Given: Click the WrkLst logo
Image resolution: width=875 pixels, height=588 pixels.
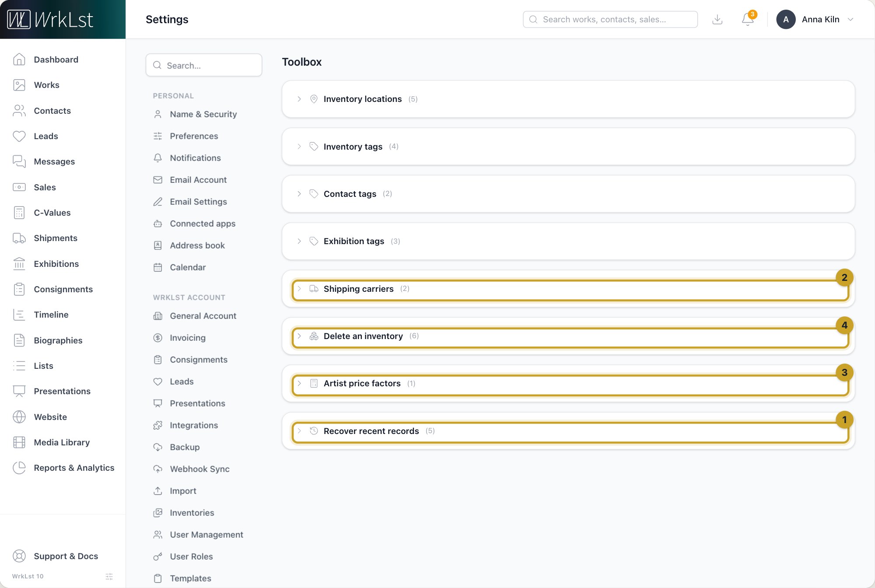Looking at the screenshot, I should 50,19.
